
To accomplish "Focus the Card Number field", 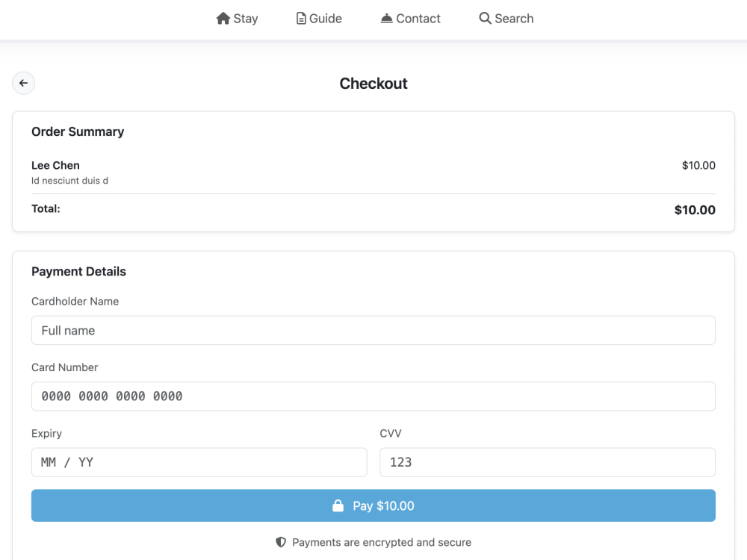I will [x=373, y=396].
